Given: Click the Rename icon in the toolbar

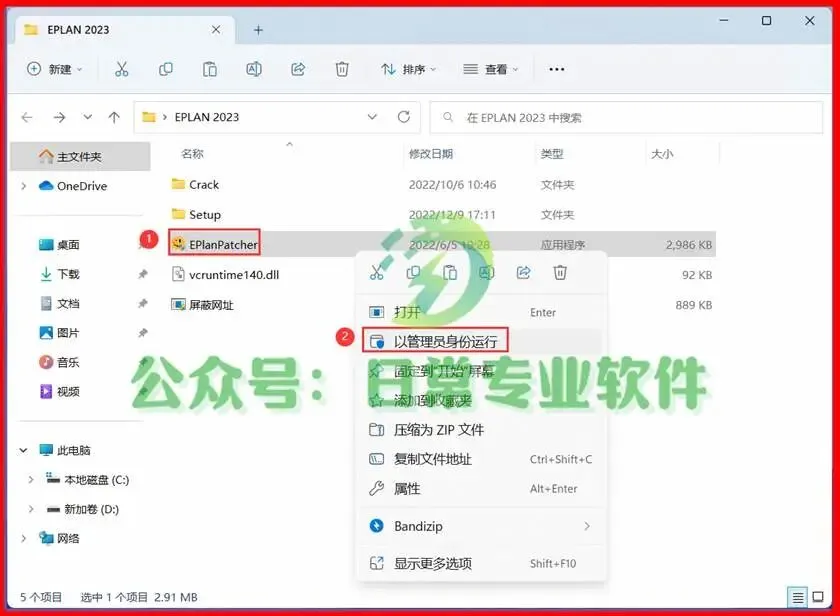Looking at the screenshot, I should click(253, 69).
